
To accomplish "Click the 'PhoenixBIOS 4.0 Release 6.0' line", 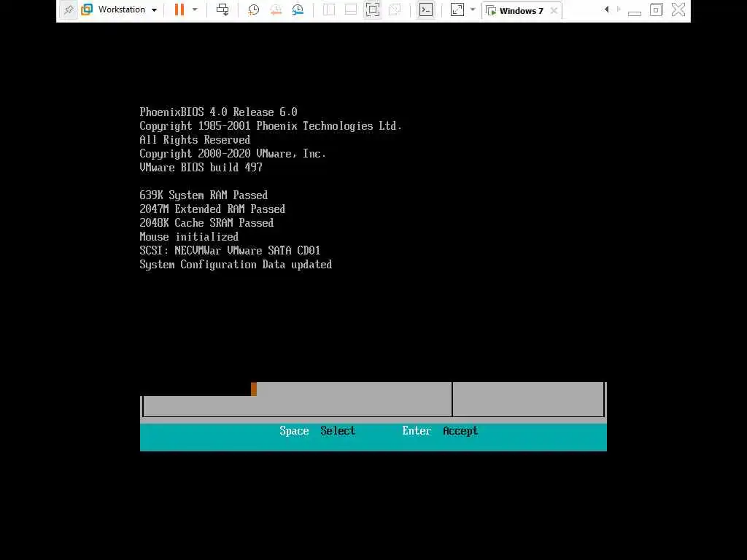I will point(218,112).
